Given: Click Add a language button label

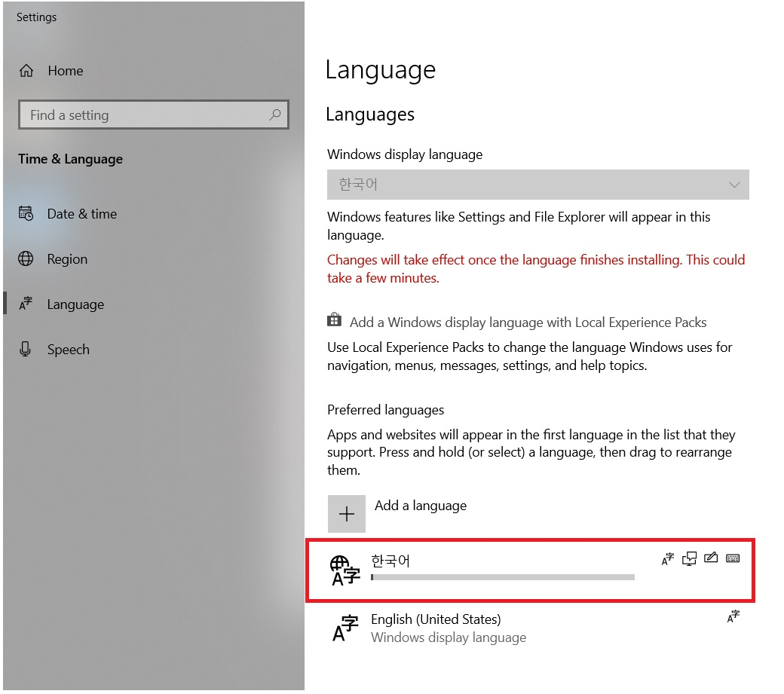Looking at the screenshot, I should [x=421, y=506].
